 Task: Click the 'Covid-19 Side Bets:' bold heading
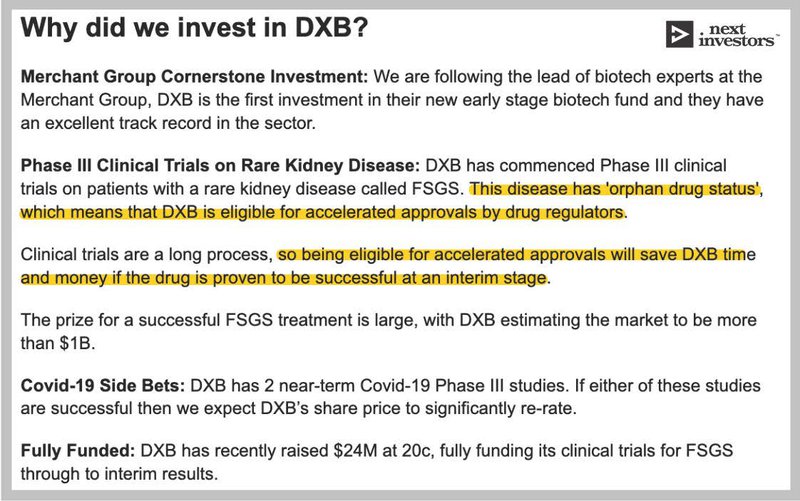103,385
